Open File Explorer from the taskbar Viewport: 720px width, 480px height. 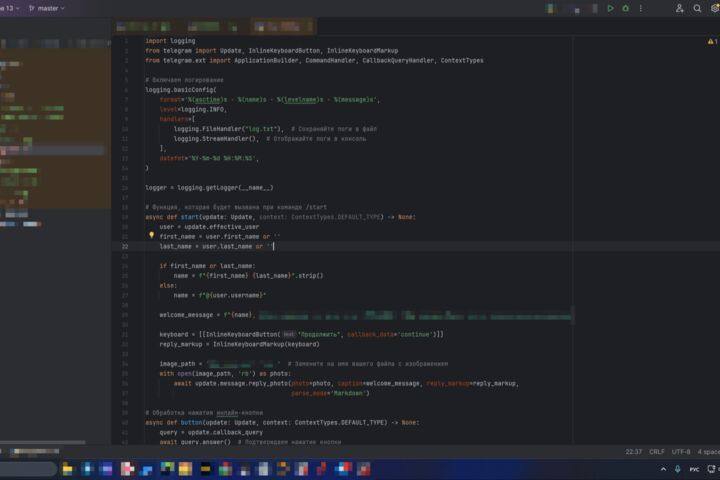68,469
